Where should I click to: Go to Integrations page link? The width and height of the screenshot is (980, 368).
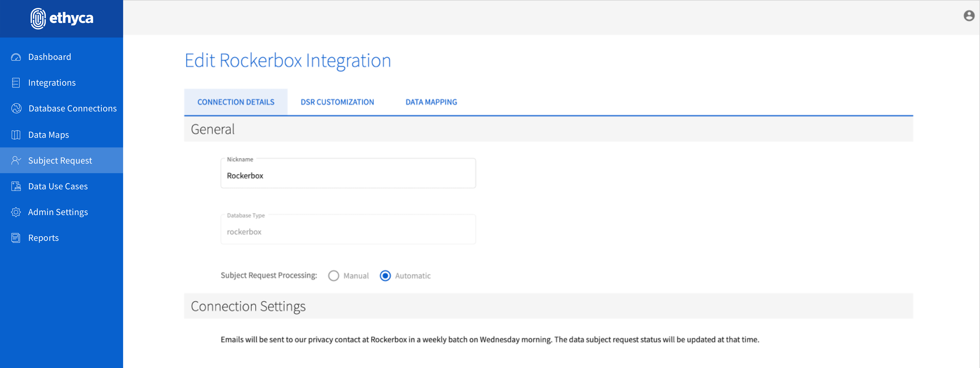click(52, 83)
